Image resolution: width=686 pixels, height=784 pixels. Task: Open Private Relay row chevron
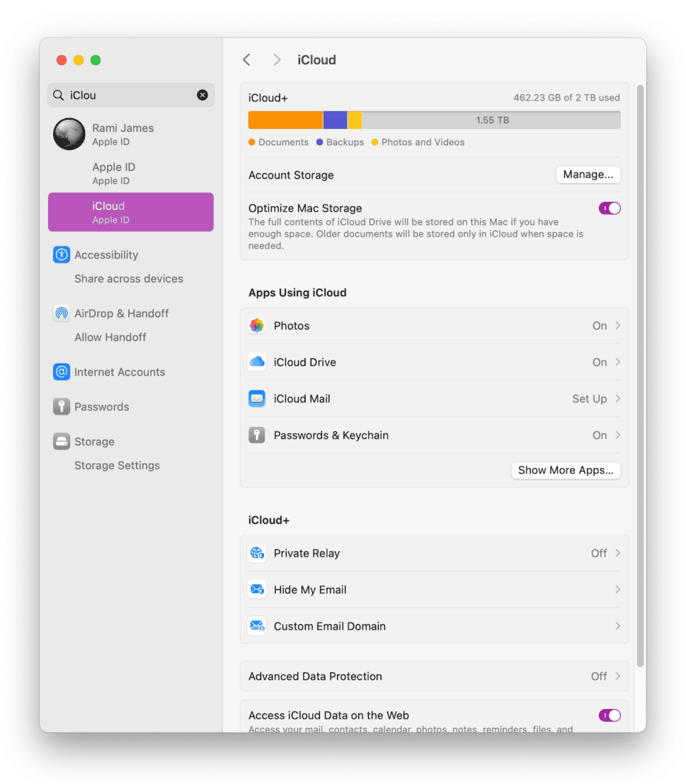point(618,553)
